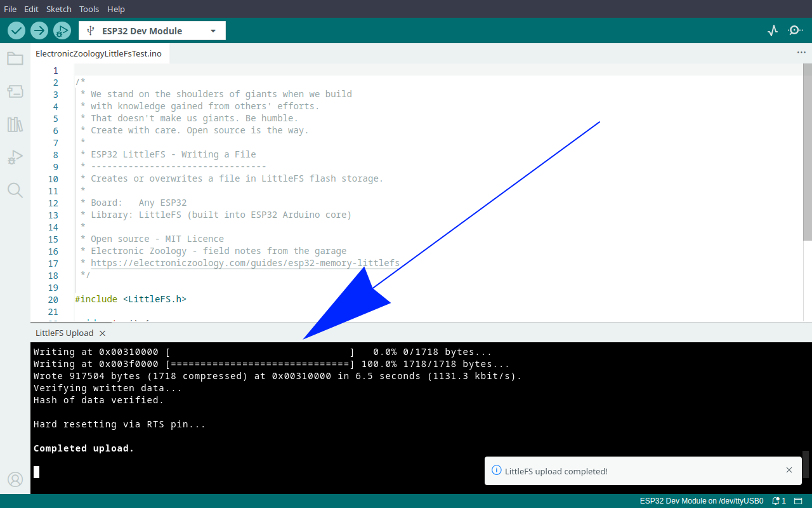The height and width of the screenshot is (508, 812).
Task: Click the output console scrollbar
Action: [806, 464]
